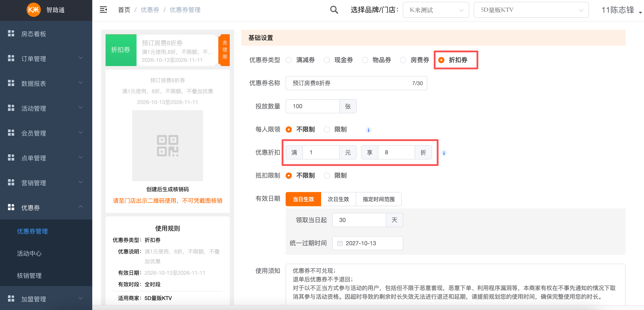This screenshot has width=644, height=310.
Task: Click info icon beside 每人限领 options
Action: [x=368, y=130]
